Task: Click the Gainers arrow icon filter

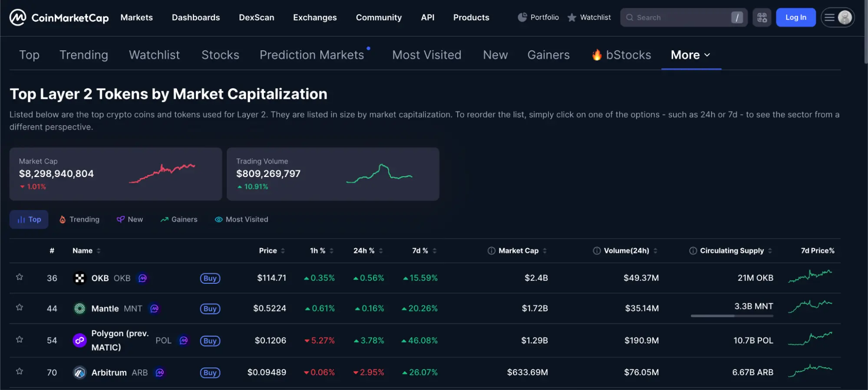Action: coord(164,220)
